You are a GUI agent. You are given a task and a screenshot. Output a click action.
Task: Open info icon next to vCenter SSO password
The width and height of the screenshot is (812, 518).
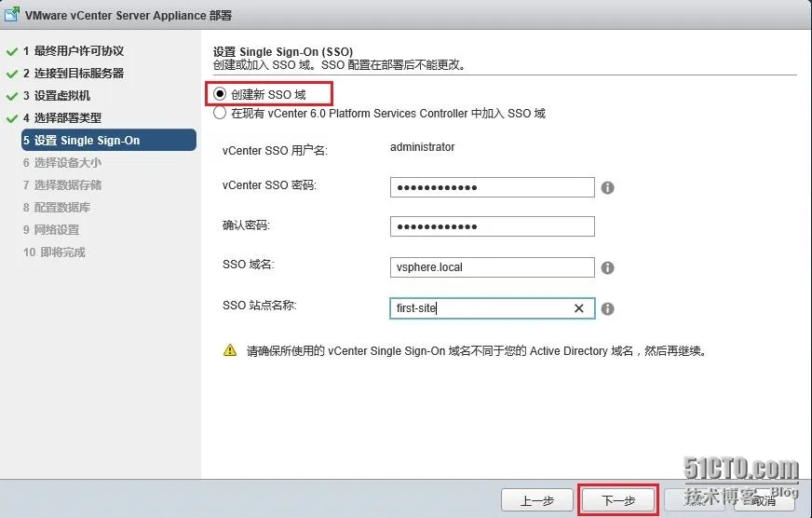pyautogui.click(x=607, y=187)
